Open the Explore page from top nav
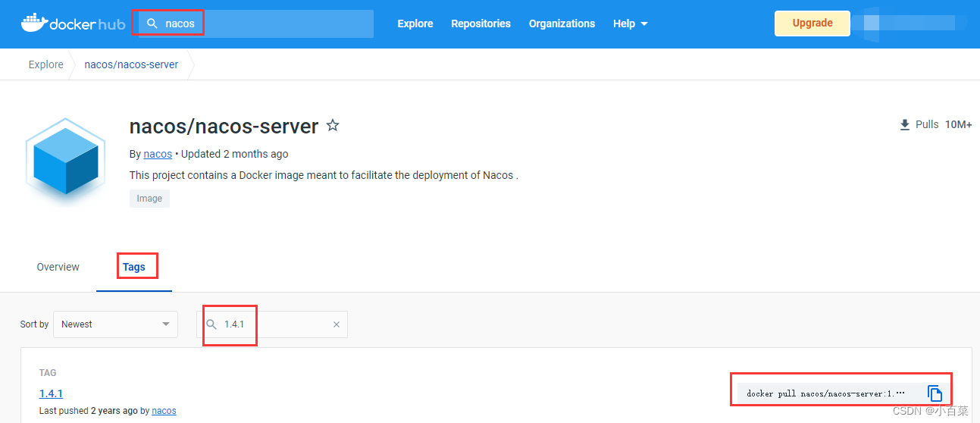Viewport: 980px width, 423px height. point(415,23)
